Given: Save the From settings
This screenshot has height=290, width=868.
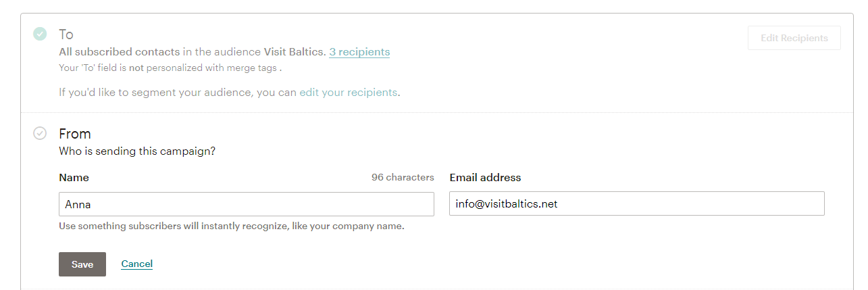Looking at the screenshot, I should point(82,264).
